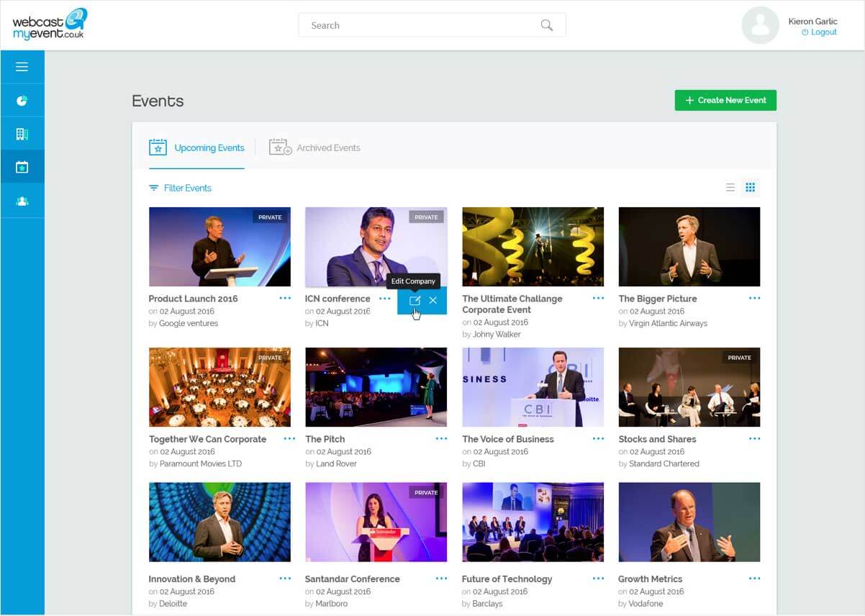Screen dimensions: 865x616
Task: Open the Companies section via building icon
Action: pos(22,133)
